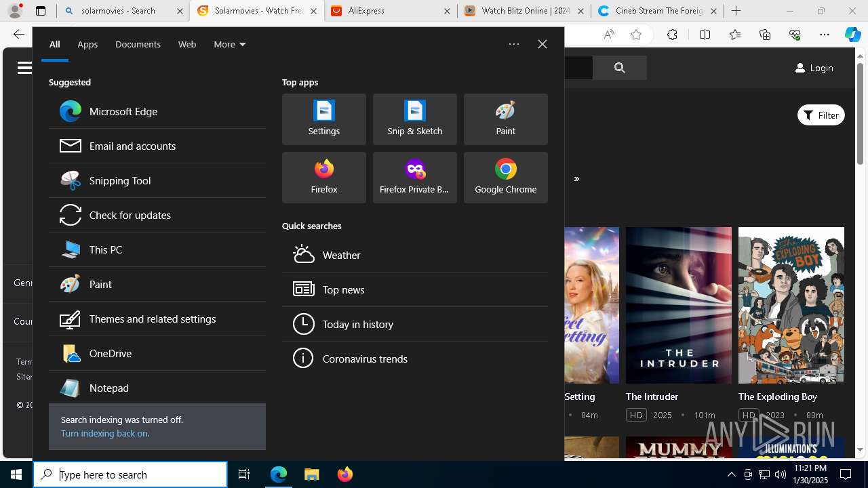Viewport: 868px width, 488px height.
Task: Open Themes and related settings
Action: pyautogui.click(x=157, y=319)
